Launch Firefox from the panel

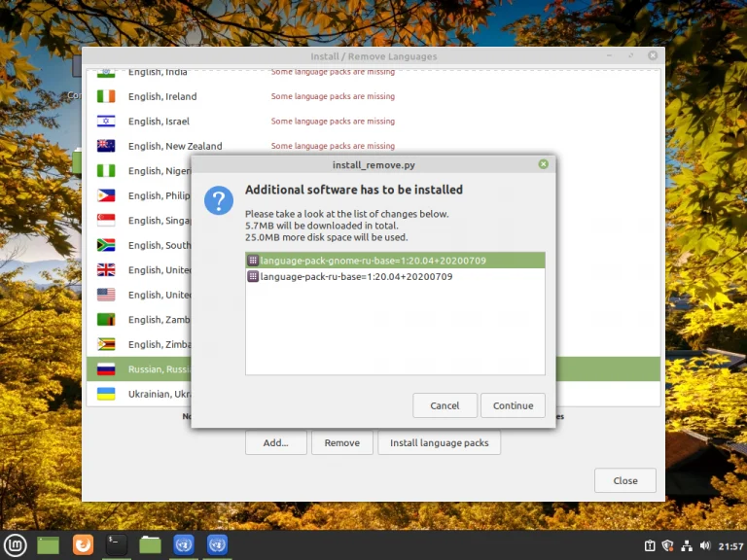(x=83, y=544)
